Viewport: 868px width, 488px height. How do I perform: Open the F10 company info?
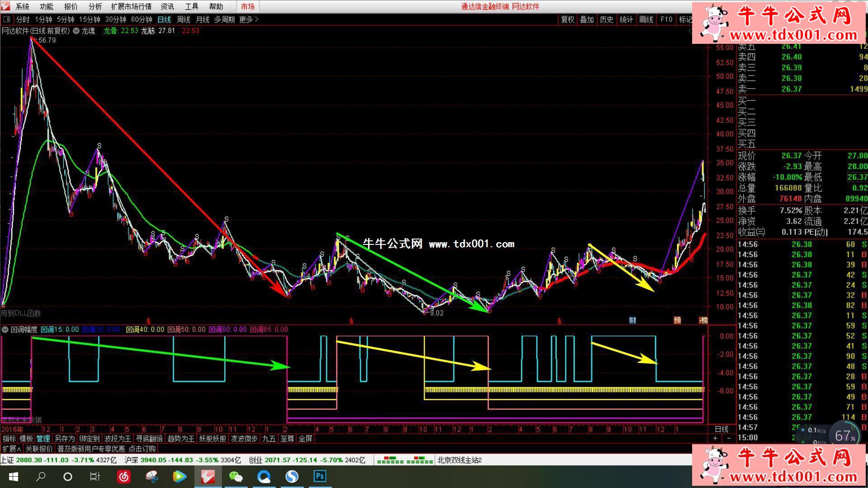pyautogui.click(x=666, y=19)
